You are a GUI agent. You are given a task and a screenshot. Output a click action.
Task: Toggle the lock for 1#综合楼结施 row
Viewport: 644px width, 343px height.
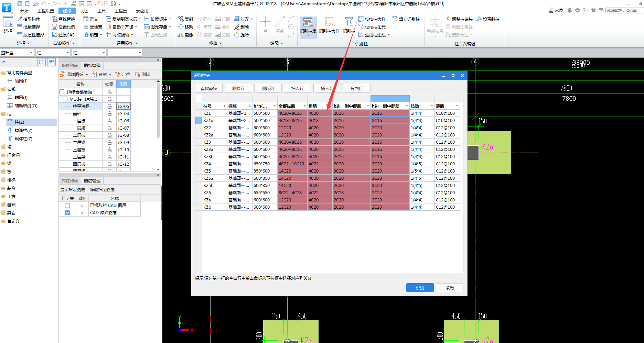[109, 92]
